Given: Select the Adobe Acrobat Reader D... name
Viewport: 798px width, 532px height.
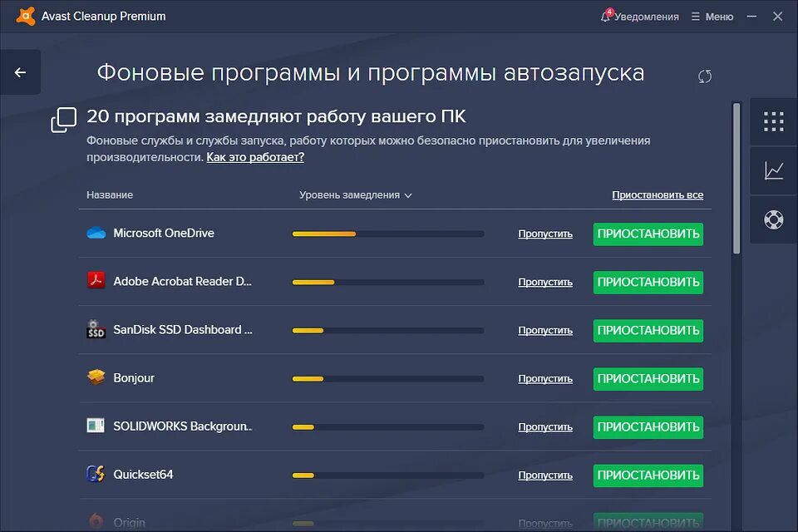Looking at the screenshot, I should click(182, 282).
